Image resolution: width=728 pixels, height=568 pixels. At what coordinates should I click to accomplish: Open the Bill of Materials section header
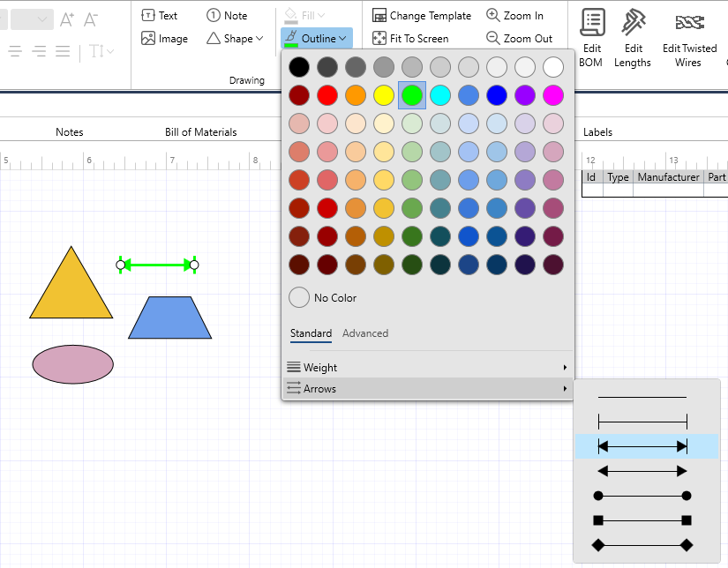click(x=201, y=132)
